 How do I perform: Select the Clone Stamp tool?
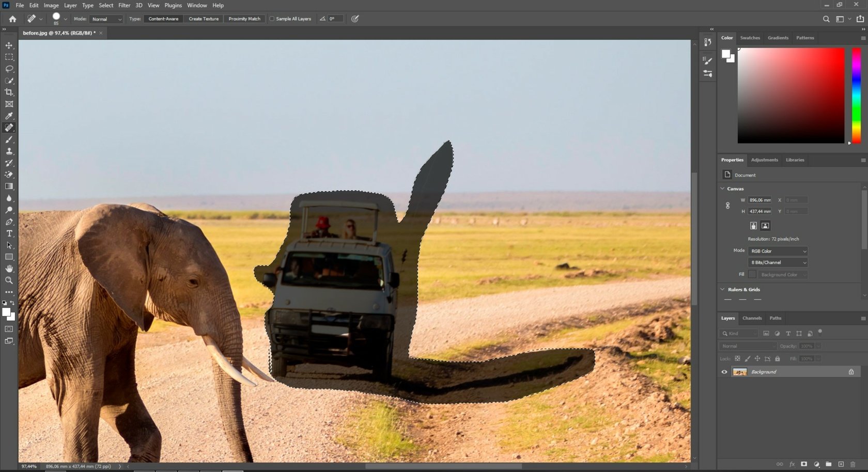(8, 151)
